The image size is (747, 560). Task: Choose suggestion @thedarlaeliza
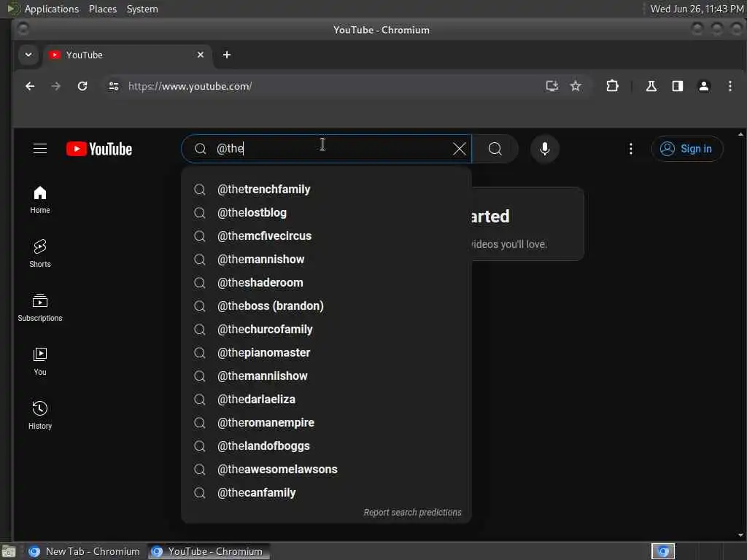pyautogui.click(x=326, y=399)
